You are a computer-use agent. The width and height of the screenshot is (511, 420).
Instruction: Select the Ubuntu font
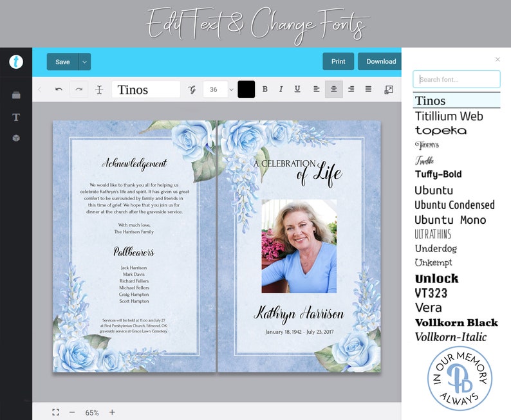[434, 190]
